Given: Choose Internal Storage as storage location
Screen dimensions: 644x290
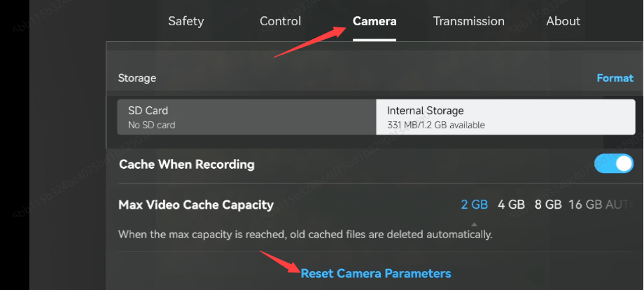Looking at the screenshot, I should [505, 117].
